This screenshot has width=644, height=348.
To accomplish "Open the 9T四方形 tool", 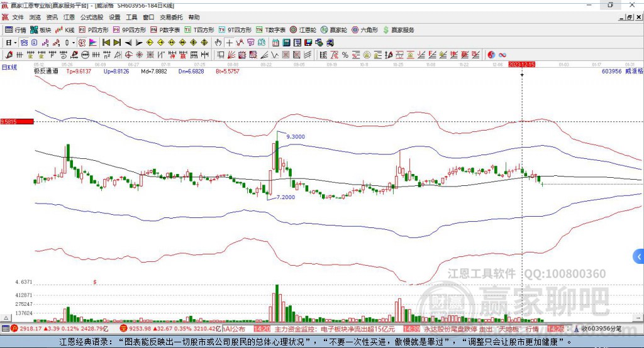I will [x=235, y=30].
